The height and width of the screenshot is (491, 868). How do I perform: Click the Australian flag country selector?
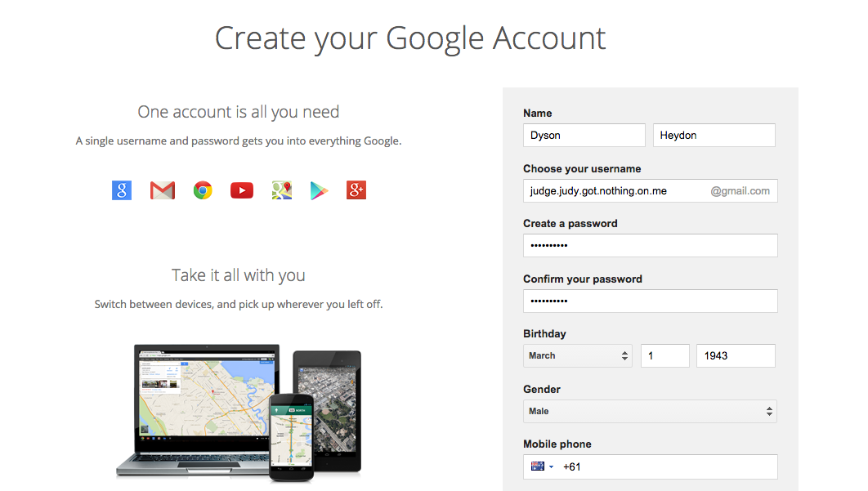(542, 467)
